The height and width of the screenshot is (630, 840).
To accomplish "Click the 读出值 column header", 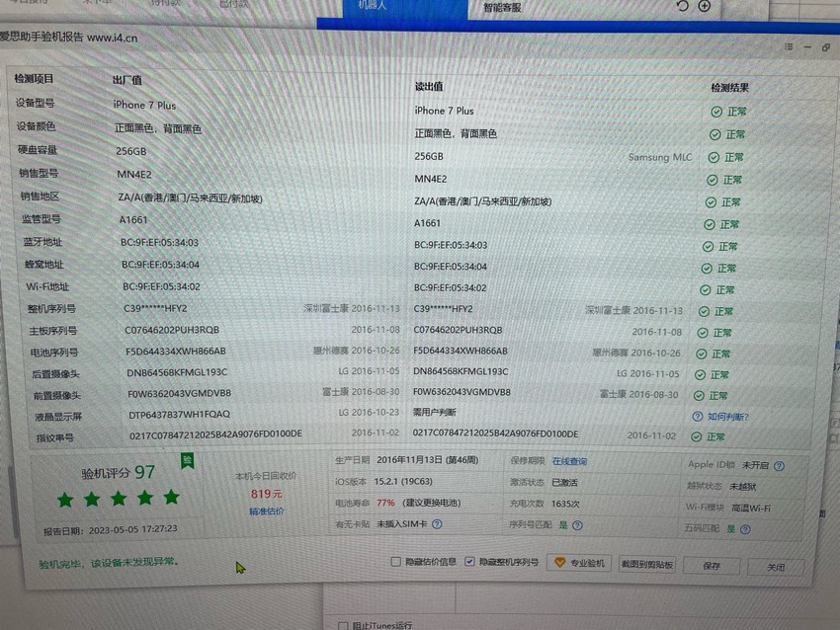I will (429, 86).
